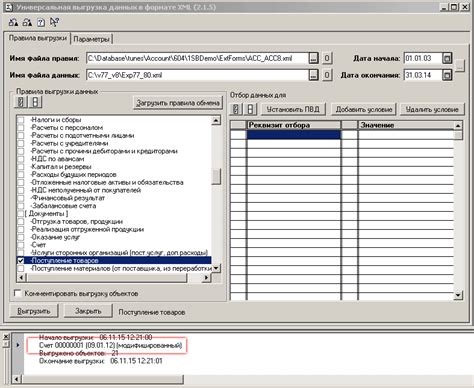The width and height of the screenshot is (474, 388).
Task: Click the settings icon just left of help page icon
Action: (x=27, y=22)
